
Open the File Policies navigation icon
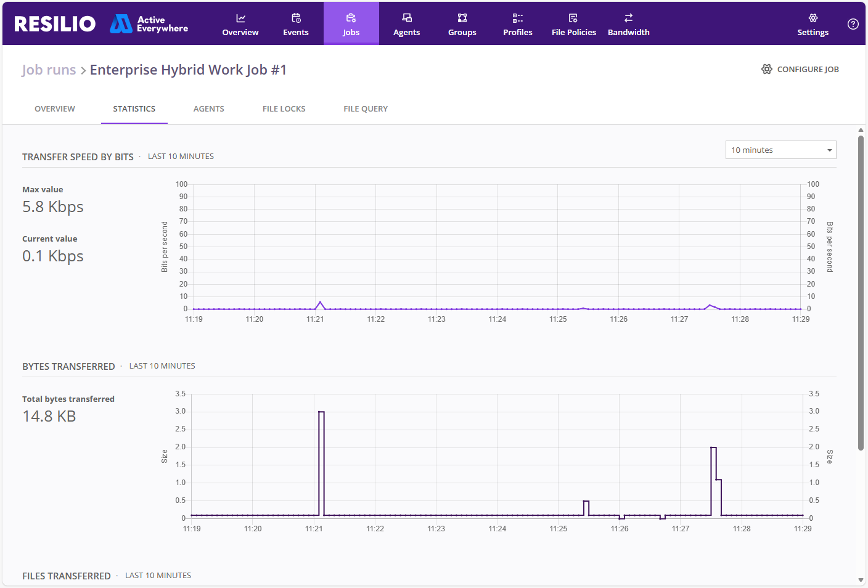tap(573, 18)
